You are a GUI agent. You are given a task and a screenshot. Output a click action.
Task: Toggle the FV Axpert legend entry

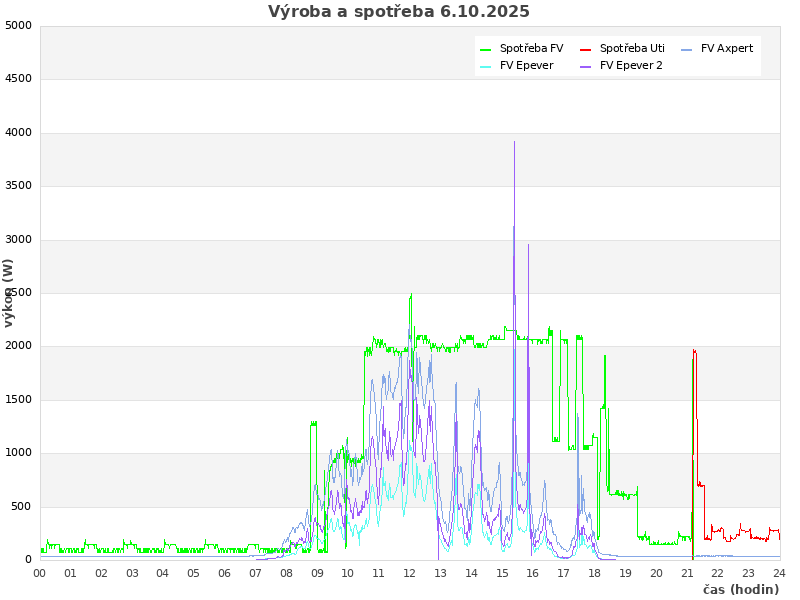pos(727,48)
